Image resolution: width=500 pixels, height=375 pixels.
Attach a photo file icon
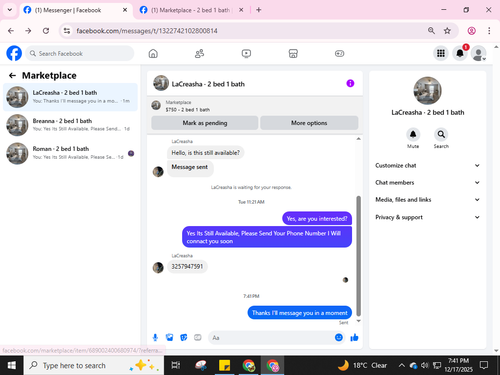point(169,338)
